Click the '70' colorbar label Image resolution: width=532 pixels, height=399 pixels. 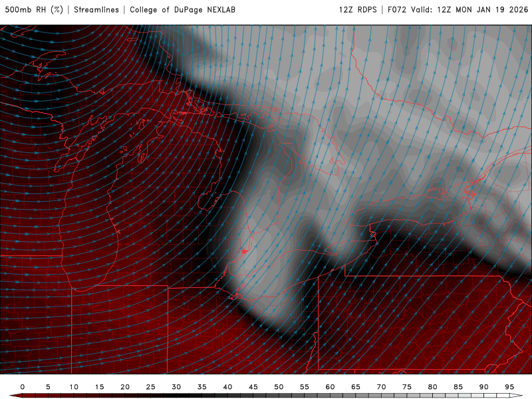tap(381, 387)
